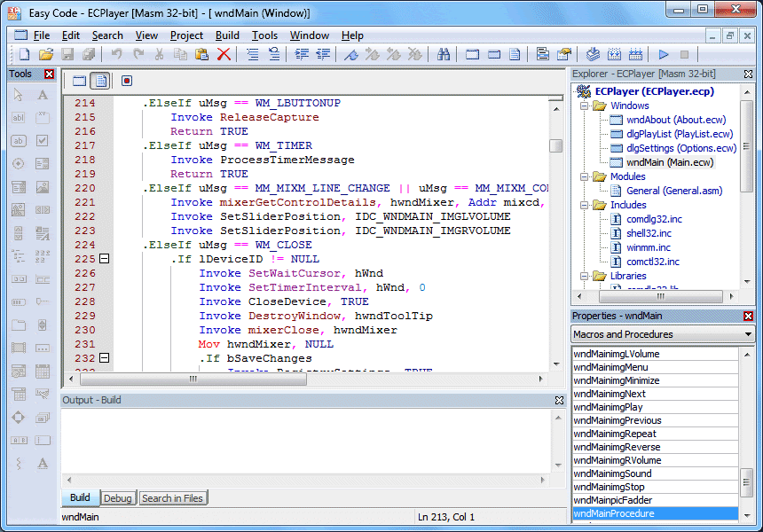Collapse the code block at line 232
763x532 pixels.
(x=104, y=358)
